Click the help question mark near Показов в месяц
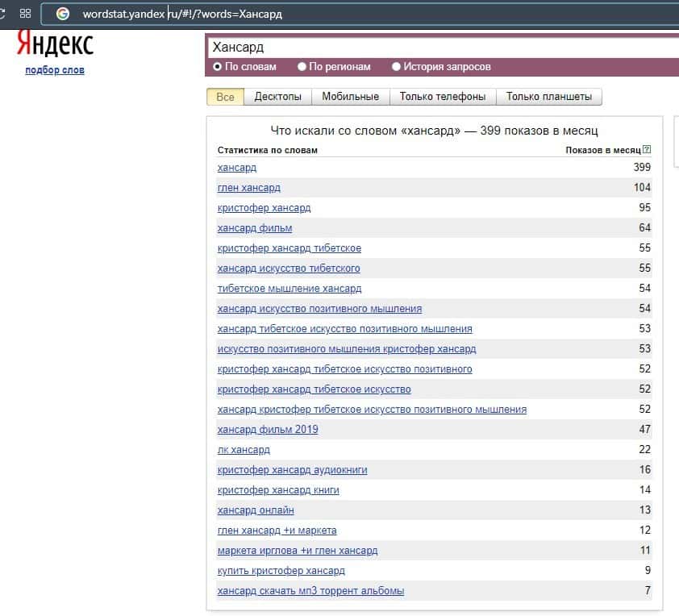Viewport: 679px width, 616px height. (647, 150)
